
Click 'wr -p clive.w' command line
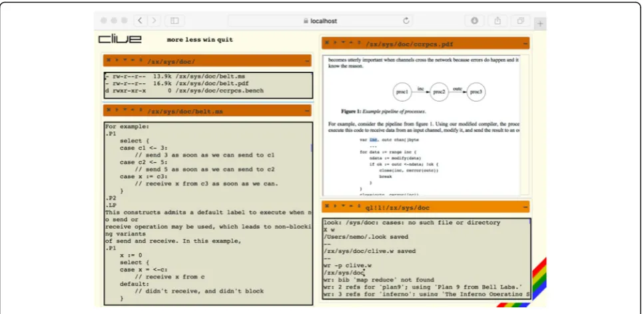[x=348, y=265]
